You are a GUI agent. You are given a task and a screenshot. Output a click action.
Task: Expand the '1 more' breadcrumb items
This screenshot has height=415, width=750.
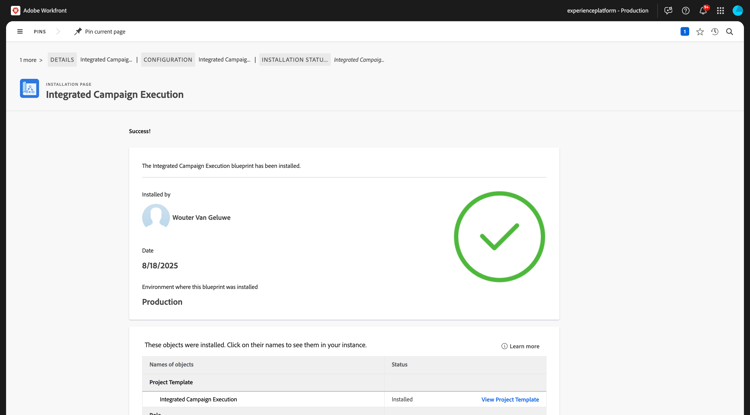click(x=31, y=60)
